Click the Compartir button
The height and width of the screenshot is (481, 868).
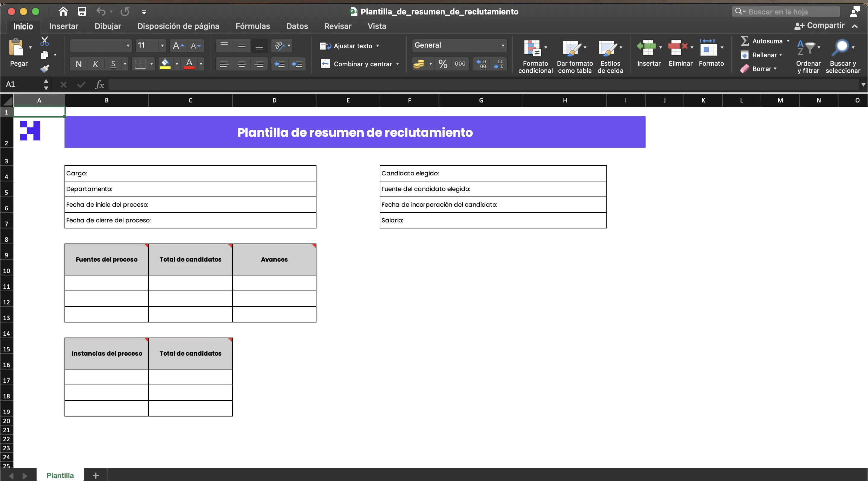click(819, 26)
